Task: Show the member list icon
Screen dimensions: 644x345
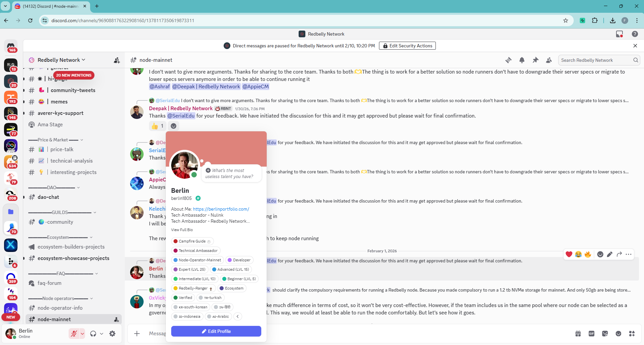Action: 549,60
